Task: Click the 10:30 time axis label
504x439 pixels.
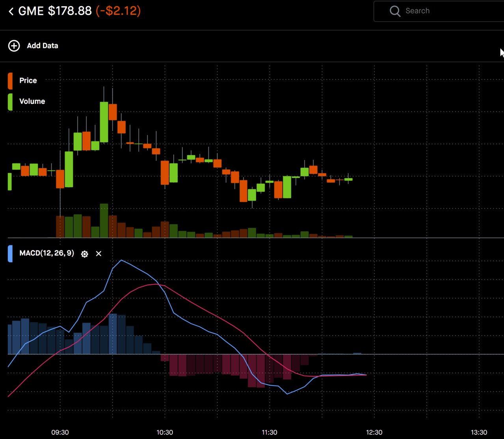Action: tap(165, 432)
